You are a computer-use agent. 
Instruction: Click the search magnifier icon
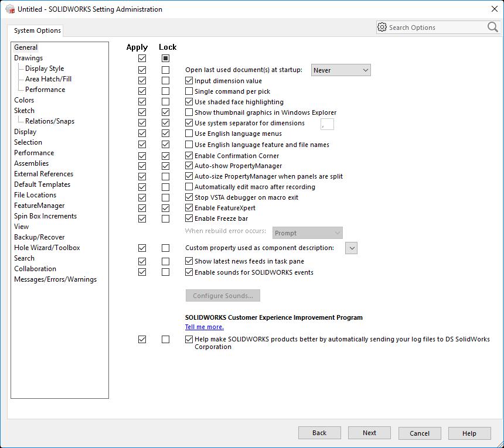click(x=492, y=28)
